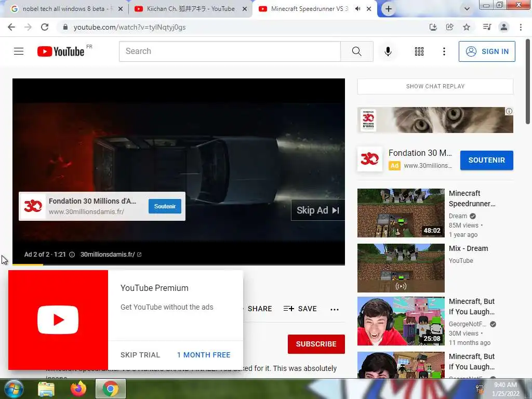Select Minecraft Speedrunner VS 3 tab
Screen dimensions: 532x399
click(309, 9)
